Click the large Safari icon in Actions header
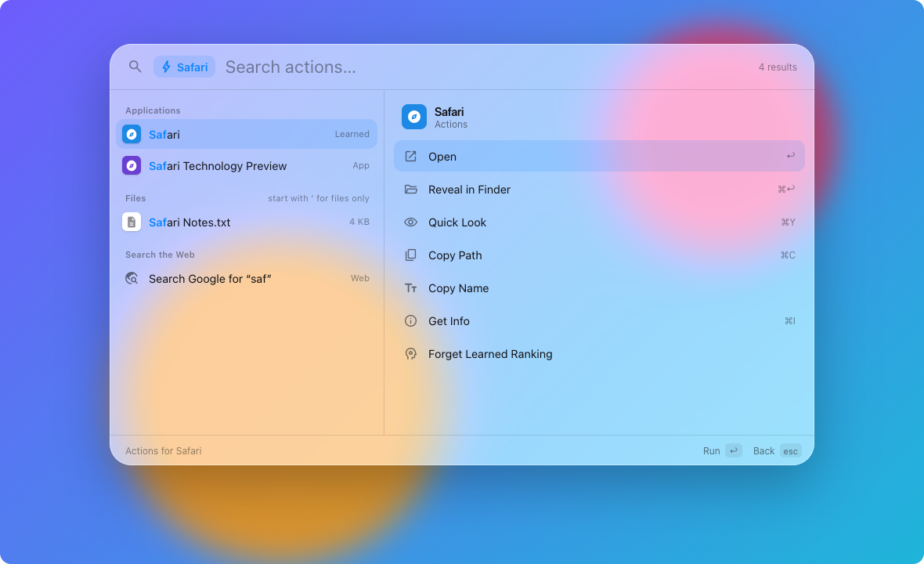The image size is (924, 564). tap(414, 117)
